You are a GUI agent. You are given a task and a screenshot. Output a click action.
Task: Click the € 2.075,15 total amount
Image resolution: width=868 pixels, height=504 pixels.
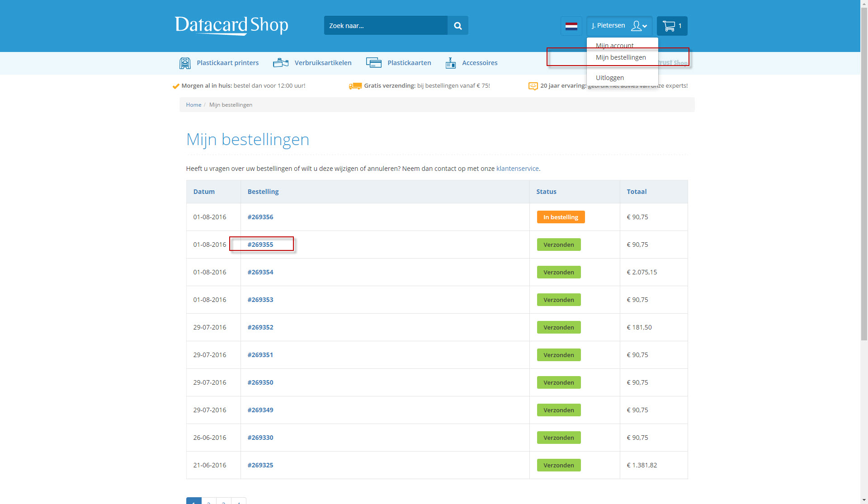[642, 272]
